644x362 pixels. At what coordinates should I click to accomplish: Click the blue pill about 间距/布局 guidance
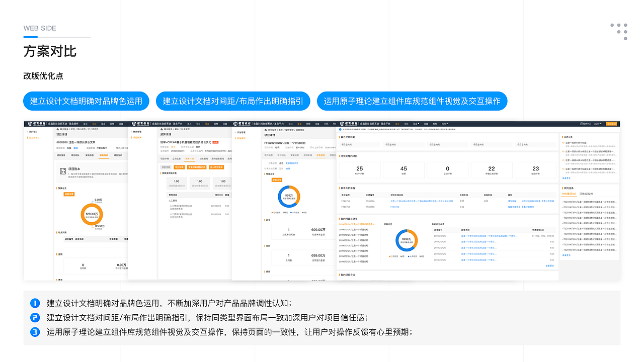233,101
